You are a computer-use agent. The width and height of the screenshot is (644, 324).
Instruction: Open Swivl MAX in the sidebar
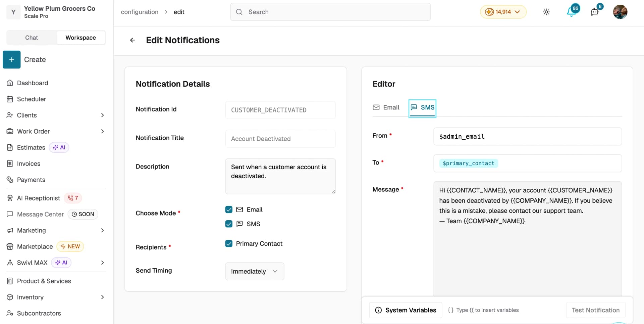[x=32, y=263]
